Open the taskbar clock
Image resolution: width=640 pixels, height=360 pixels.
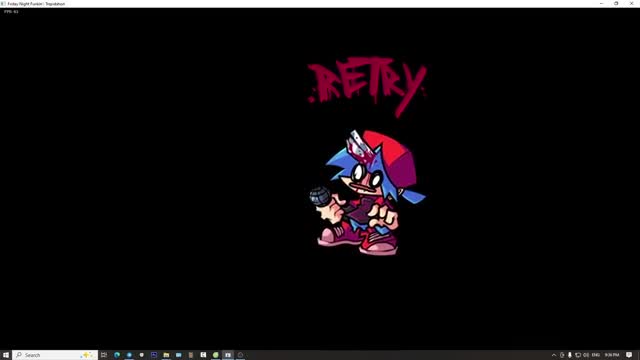[612, 355]
